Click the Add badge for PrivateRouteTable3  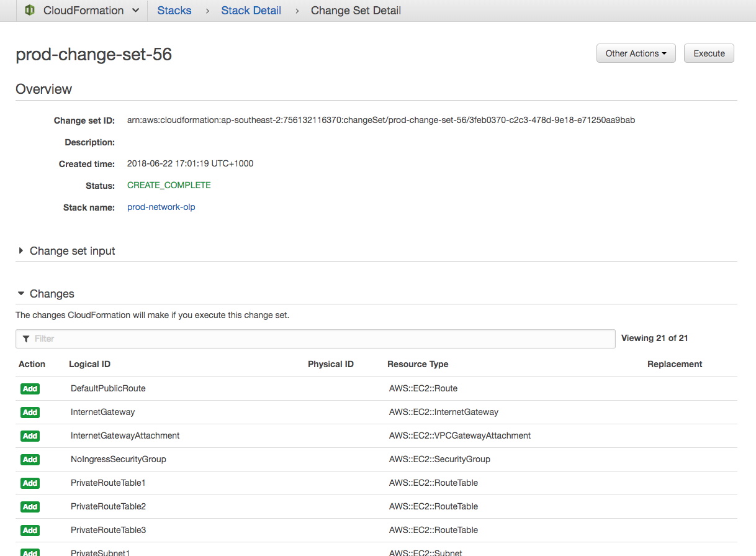pos(30,531)
